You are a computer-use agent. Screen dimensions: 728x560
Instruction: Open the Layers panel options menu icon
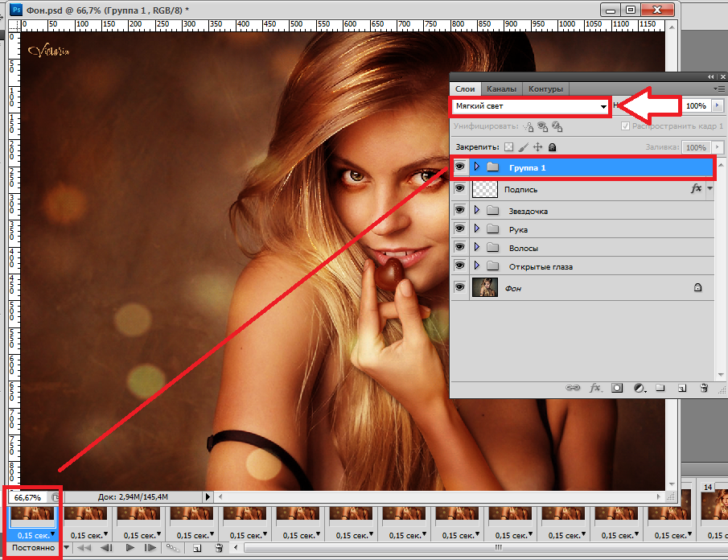pos(718,89)
